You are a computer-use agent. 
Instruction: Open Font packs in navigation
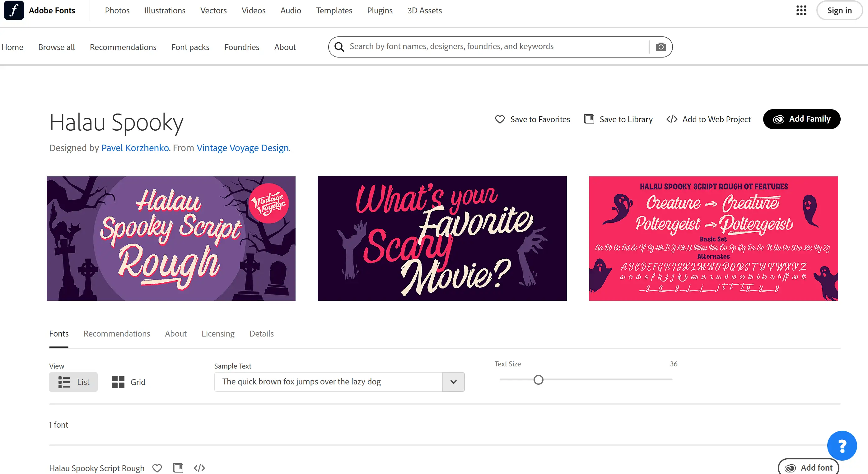click(190, 47)
